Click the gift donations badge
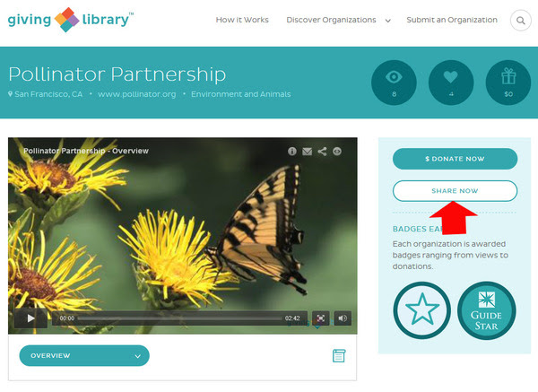Viewport: 538px width, 392px height. tap(508, 83)
